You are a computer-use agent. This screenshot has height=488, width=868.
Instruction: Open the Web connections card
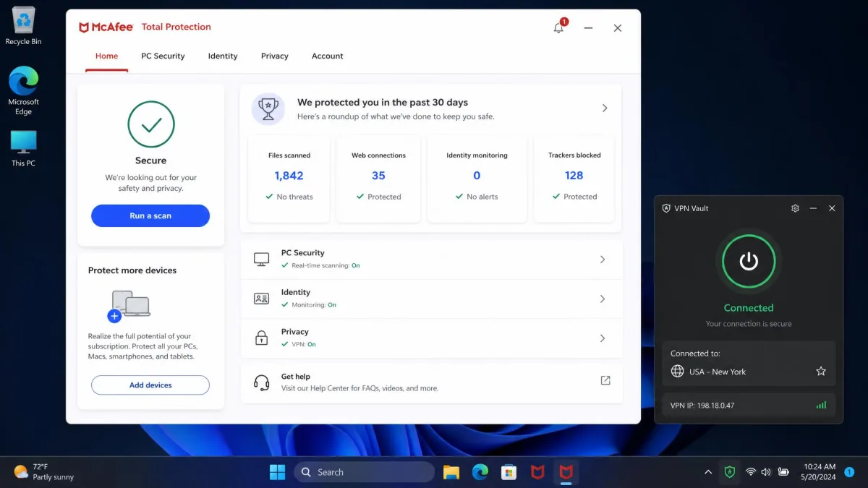pyautogui.click(x=378, y=179)
